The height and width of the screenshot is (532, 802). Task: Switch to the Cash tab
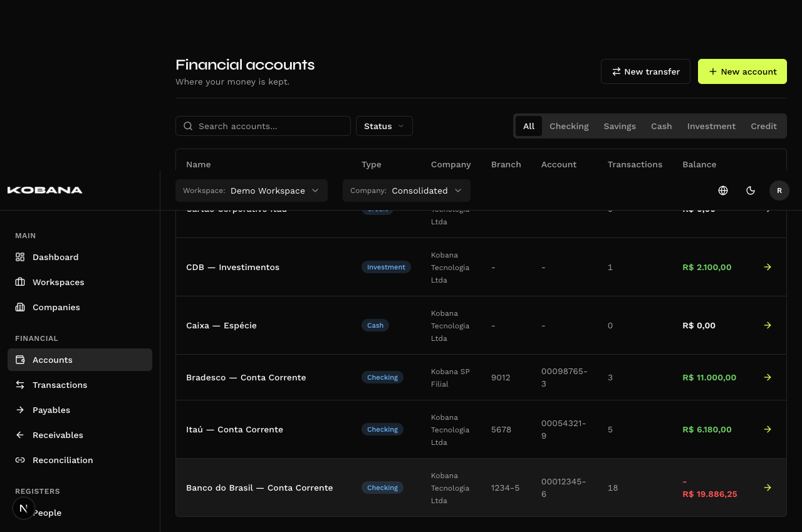pyautogui.click(x=661, y=126)
